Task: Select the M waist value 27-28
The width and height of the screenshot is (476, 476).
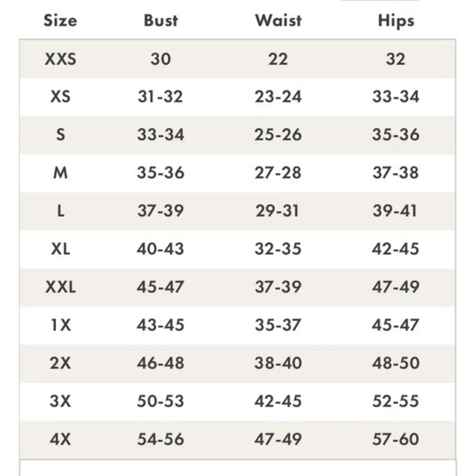Action: tap(278, 173)
